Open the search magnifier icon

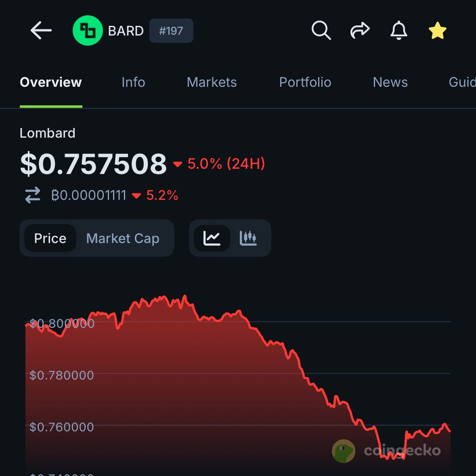[321, 31]
